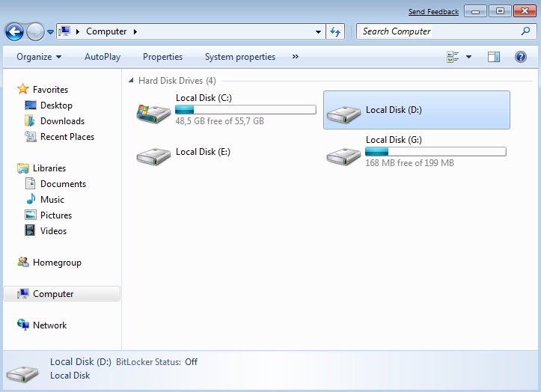Click AutoPlay in the toolbar
The width and height of the screenshot is (541, 392).
tap(103, 57)
